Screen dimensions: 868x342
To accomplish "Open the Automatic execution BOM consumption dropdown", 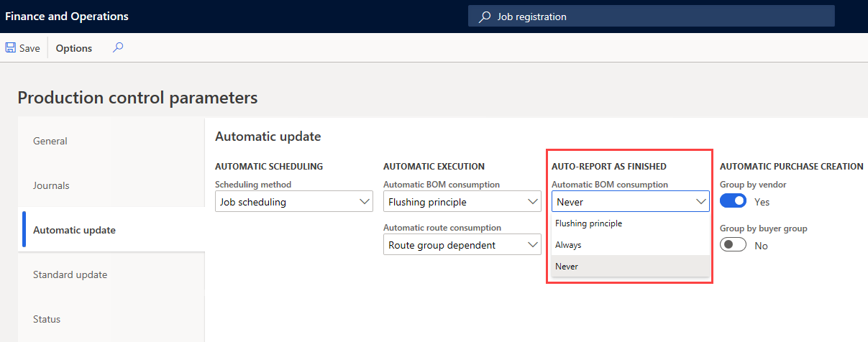I will (462, 202).
